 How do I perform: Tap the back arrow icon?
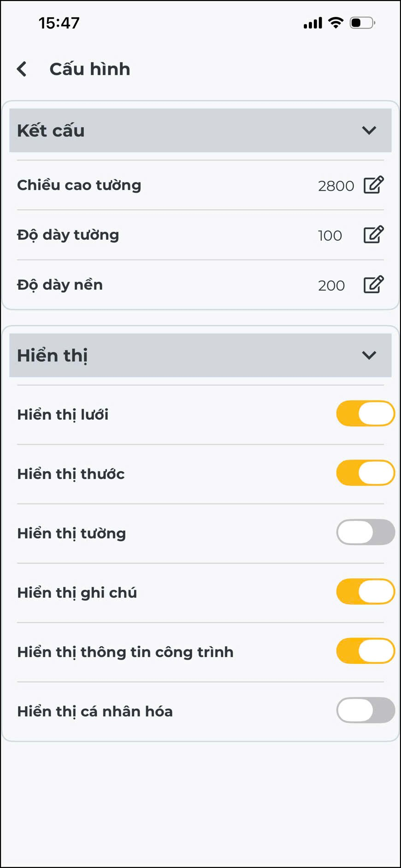point(22,69)
